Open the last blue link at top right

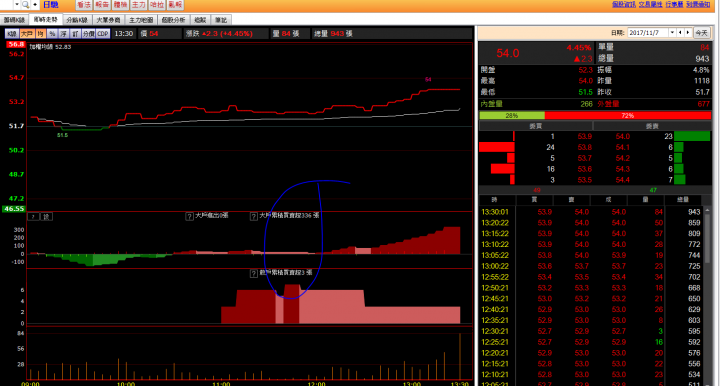click(698, 4)
